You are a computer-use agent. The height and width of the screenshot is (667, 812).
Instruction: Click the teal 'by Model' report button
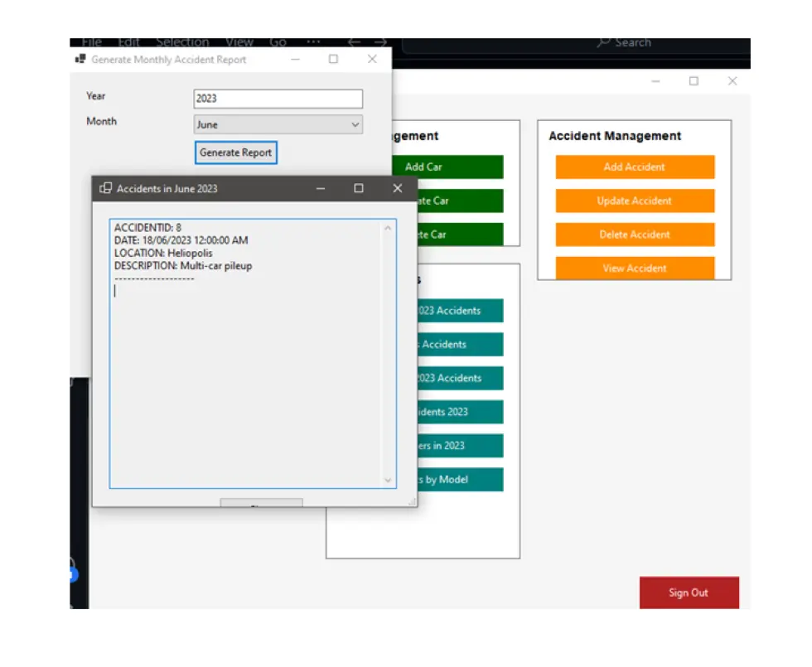[460, 480]
